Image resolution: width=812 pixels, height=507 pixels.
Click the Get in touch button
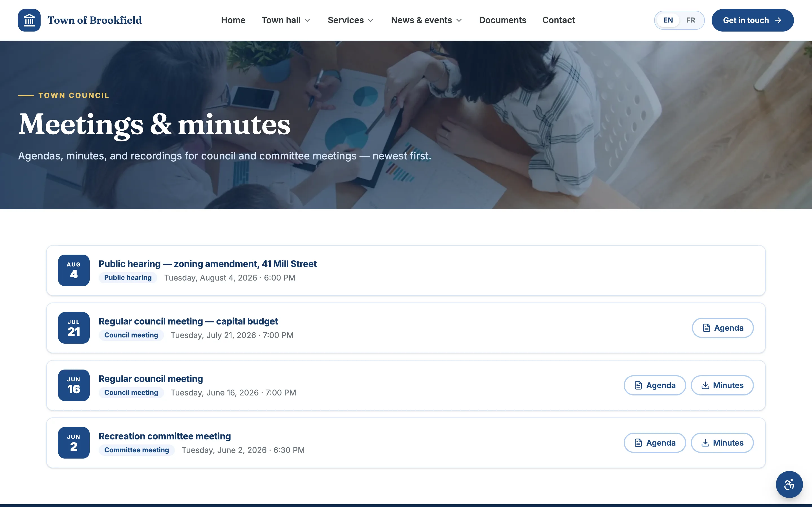(753, 20)
